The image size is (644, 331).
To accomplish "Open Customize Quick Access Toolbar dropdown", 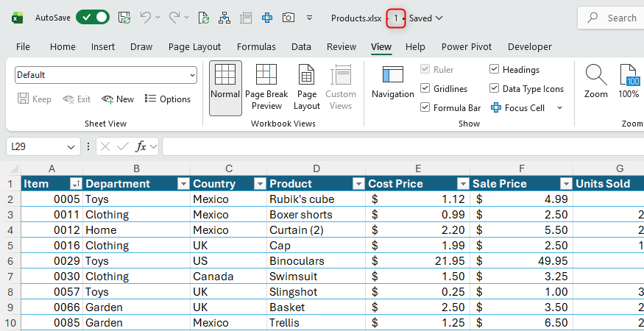I will click(x=310, y=18).
